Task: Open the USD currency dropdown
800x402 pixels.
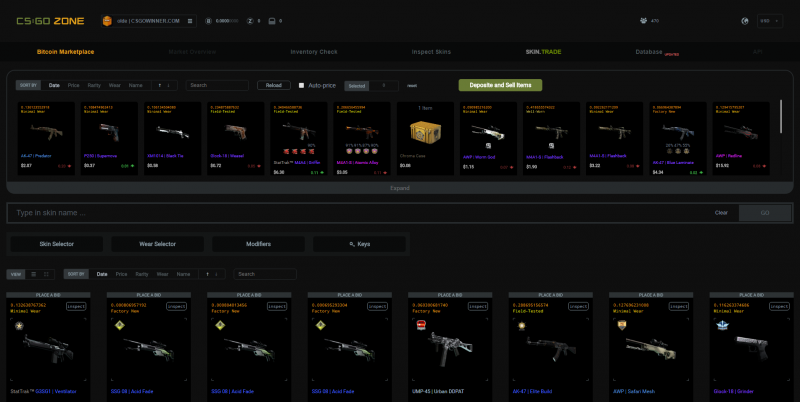Action: pos(769,21)
